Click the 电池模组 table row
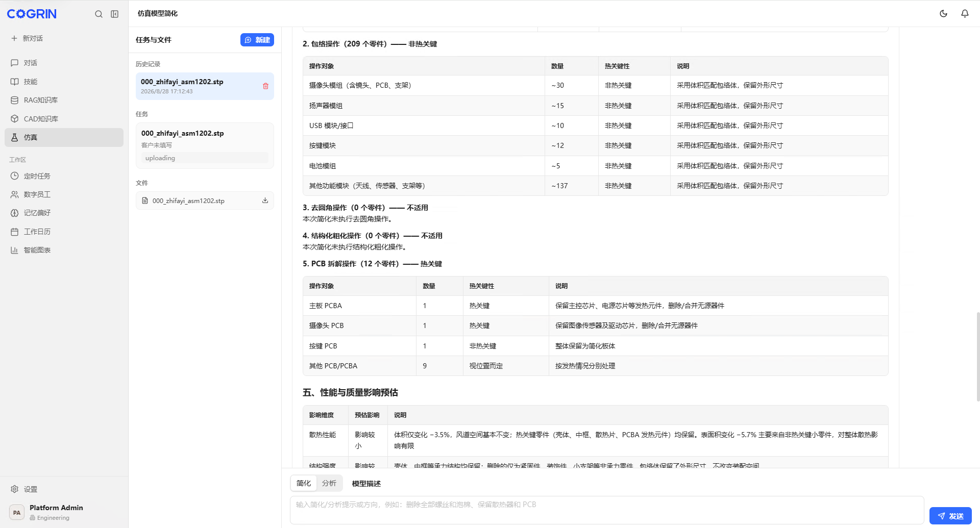The height and width of the screenshot is (528, 980). pyautogui.click(x=595, y=166)
